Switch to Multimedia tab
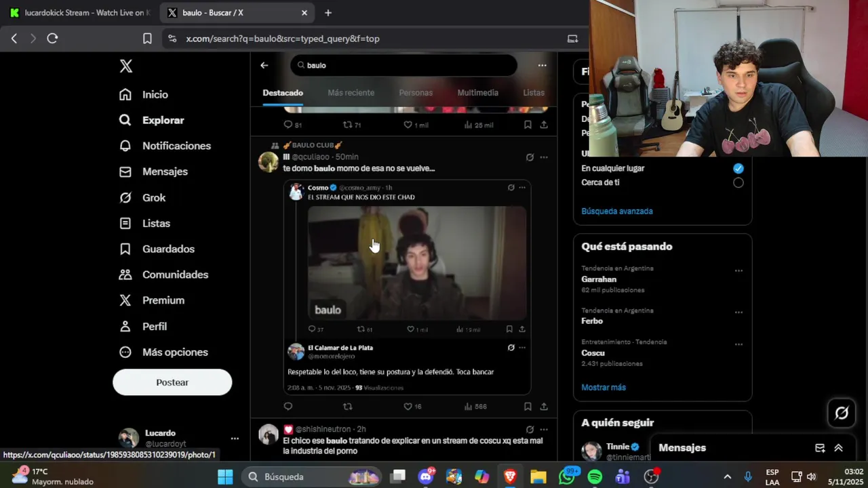 click(x=478, y=93)
